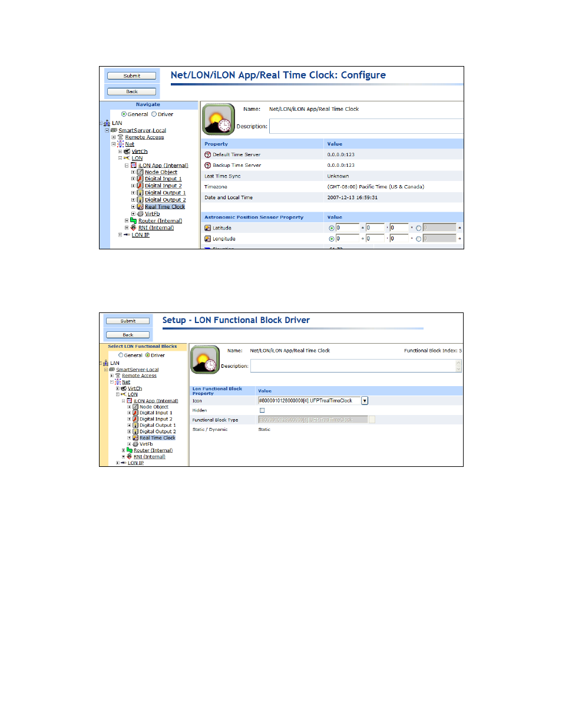
Task: Click LON IP icon in Navigate tree
Action: tap(127, 235)
